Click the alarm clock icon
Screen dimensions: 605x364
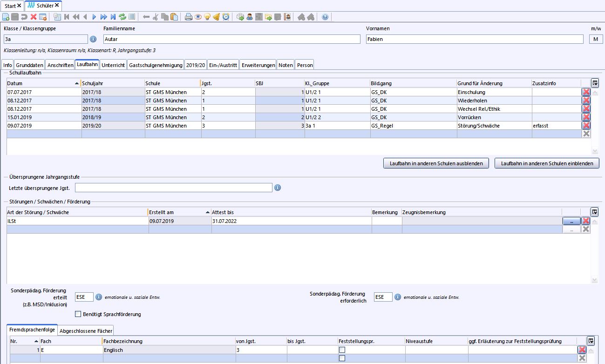(226, 17)
